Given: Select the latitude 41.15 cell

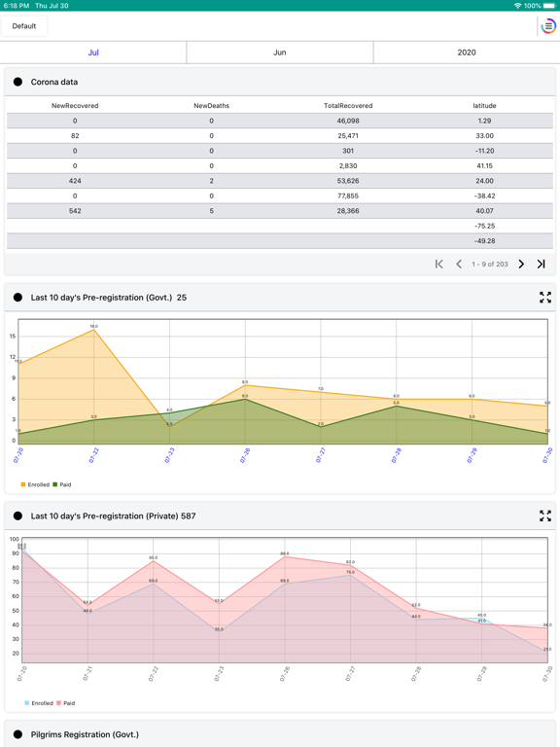Looking at the screenshot, I should click(x=484, y=165).
